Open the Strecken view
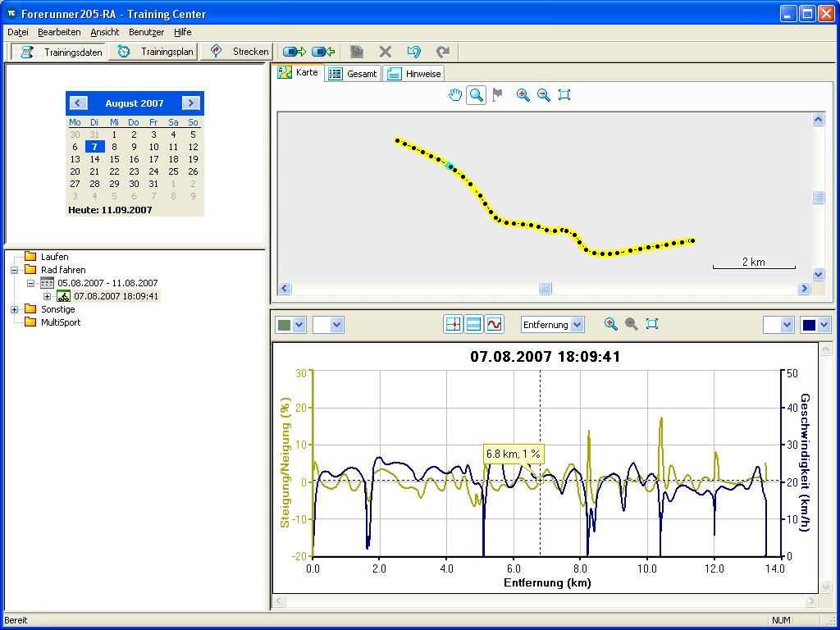 [236, 52]
